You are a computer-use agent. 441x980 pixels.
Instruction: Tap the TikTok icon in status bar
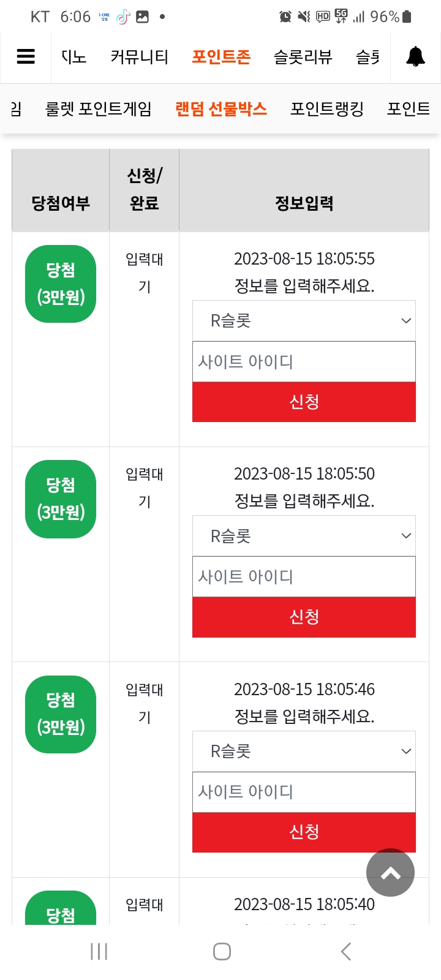tap(123, 17)
